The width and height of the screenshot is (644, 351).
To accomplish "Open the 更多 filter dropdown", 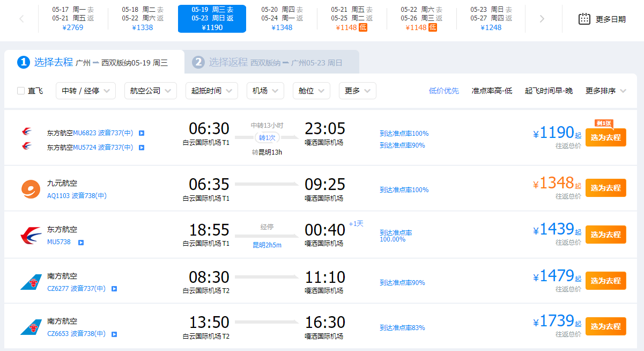I will 358,91.
